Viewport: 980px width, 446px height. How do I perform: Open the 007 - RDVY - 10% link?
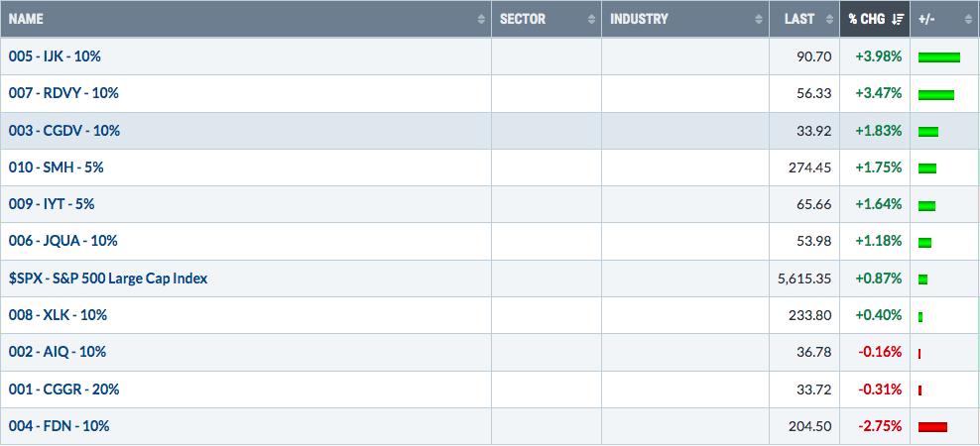point(63,93)
